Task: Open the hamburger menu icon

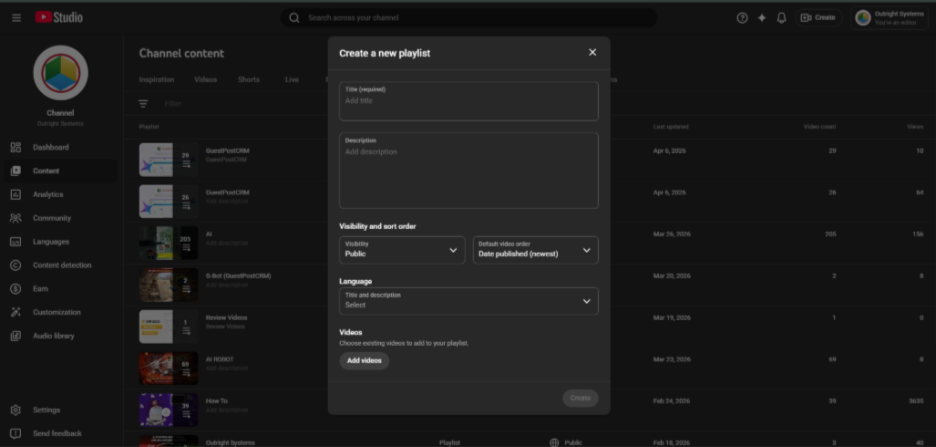Action: pyautogui.click(x=16, y=18)
